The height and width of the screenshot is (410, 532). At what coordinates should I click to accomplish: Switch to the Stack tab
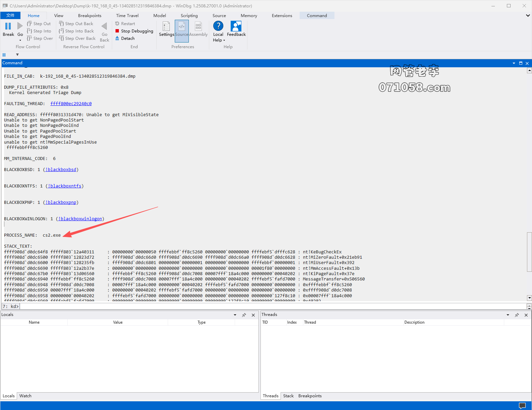(x=288, y=396)
